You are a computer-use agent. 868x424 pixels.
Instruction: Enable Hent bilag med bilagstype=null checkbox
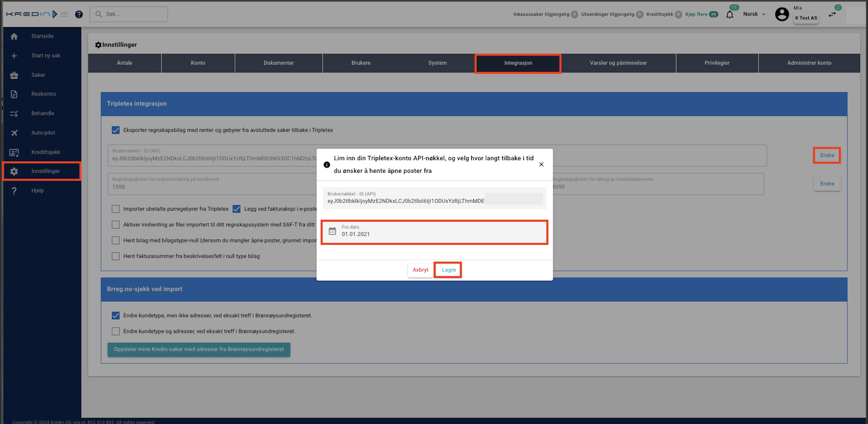116,241
